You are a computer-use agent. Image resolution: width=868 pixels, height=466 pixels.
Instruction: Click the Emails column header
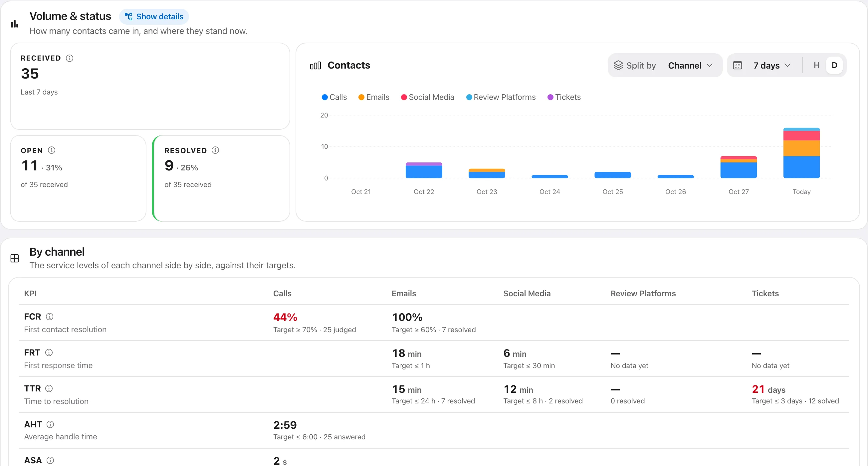pyautogui.click(x=404, y=294)
